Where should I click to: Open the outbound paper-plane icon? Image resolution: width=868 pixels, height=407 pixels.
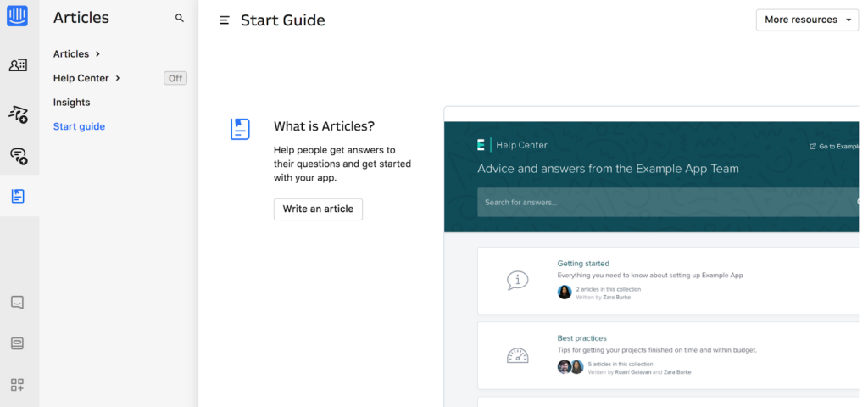pyautogui.click(x=18, y=114)
